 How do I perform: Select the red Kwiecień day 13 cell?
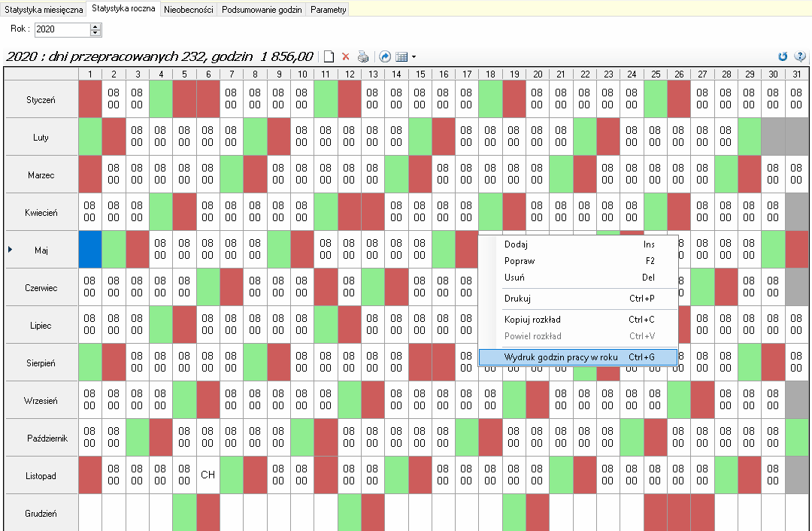coord(373,212)
